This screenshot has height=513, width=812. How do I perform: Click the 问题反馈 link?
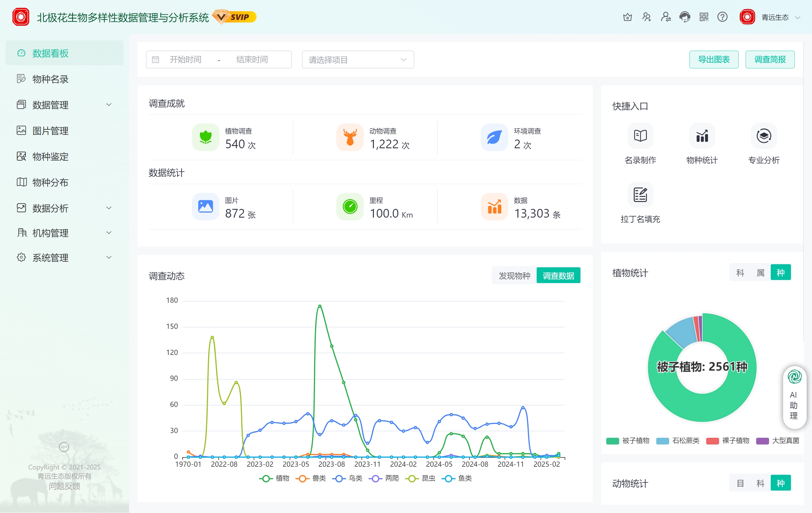[64, 486]
